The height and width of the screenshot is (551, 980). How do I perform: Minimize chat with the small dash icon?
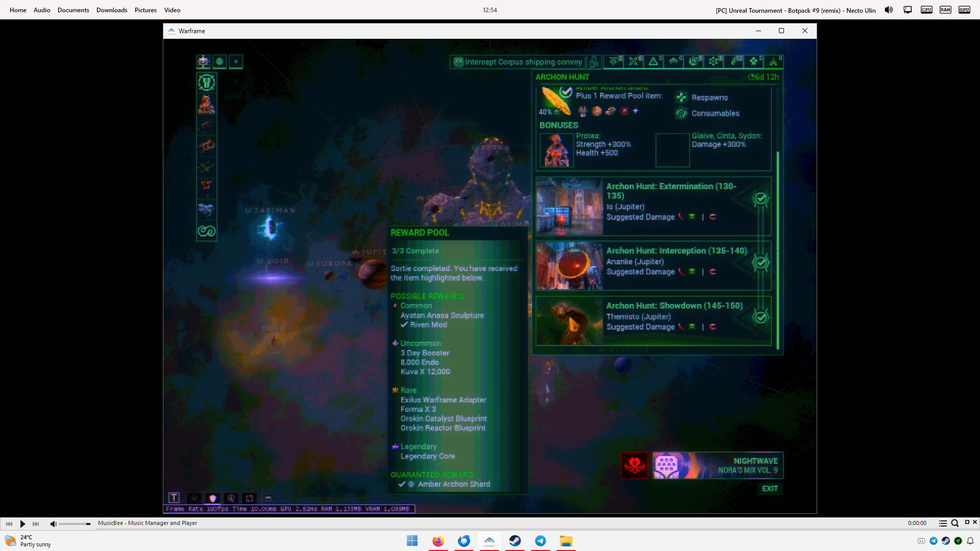pyautogui.click(x=268, y=498)
